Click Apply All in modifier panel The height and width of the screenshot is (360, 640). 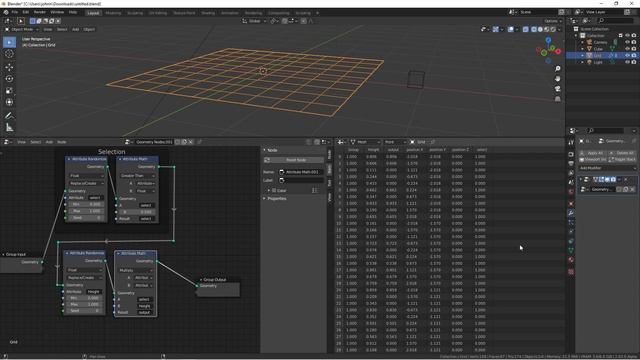click(592, 153)
